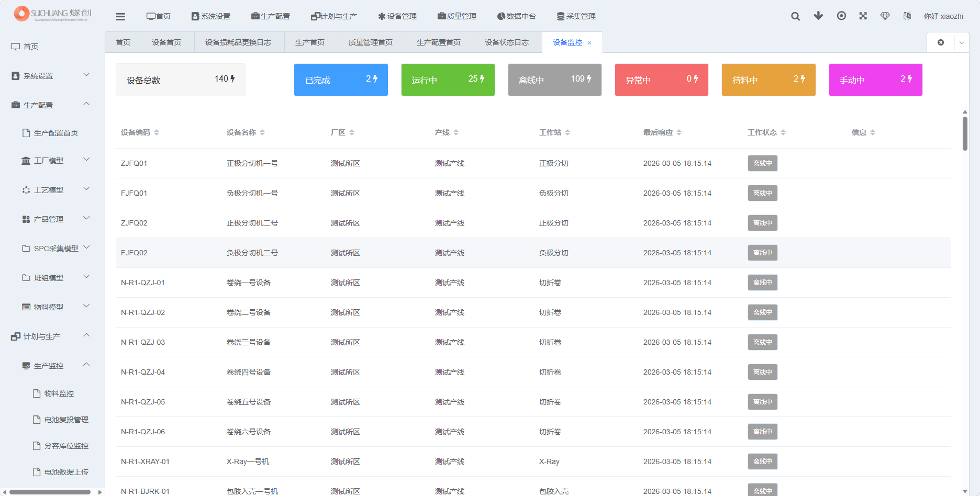Collapse 计划与生产 in the sidebar
The height and width of the screenshot is (496, 980).
point(86,335)
